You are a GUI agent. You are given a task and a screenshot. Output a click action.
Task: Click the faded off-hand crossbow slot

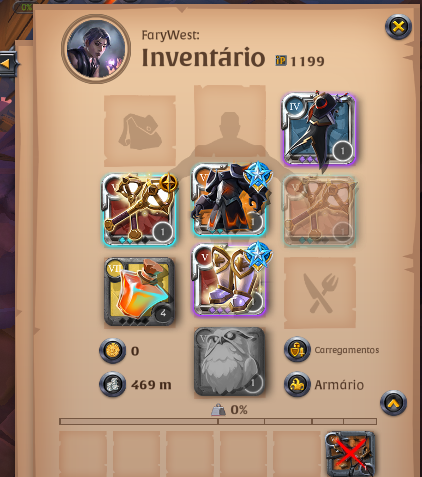(x=319, y=210)
